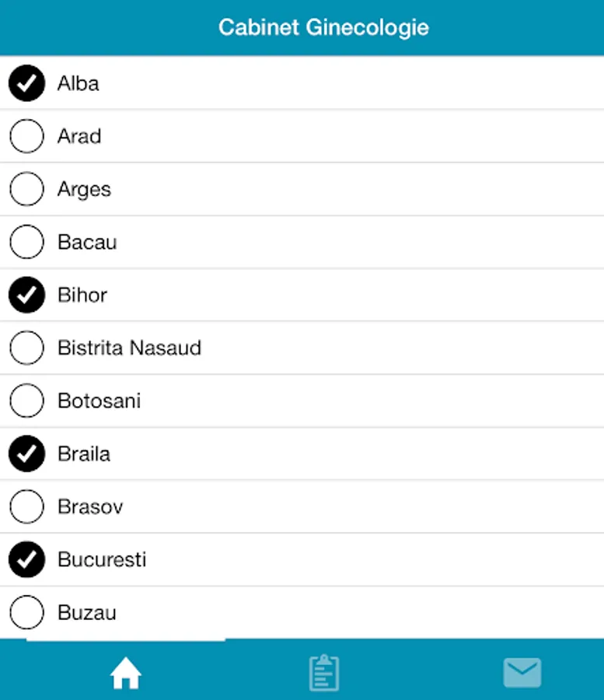The height and width of the screenshot is (700, 604).
Task: Open the mail envelope icon
Action: tap(522, 673)
